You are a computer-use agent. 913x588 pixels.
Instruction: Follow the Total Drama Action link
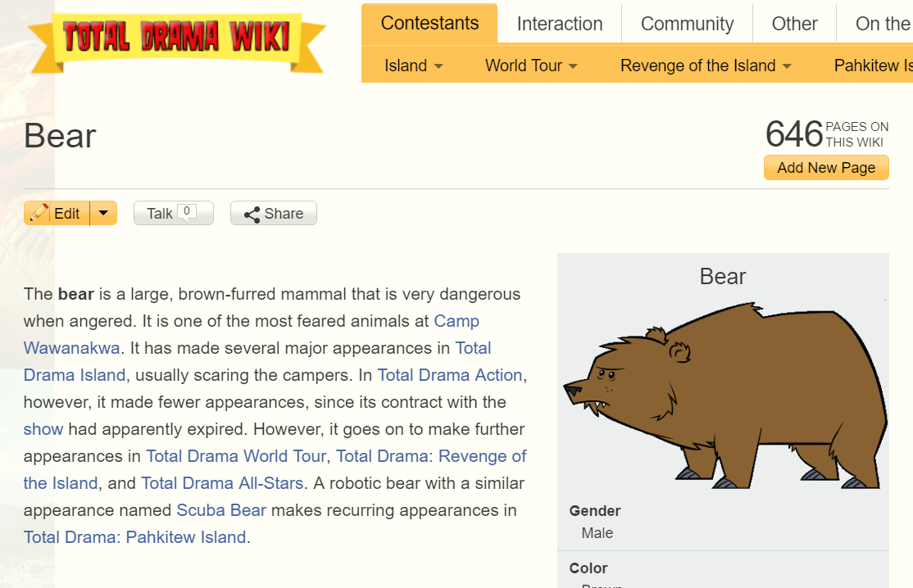[449, 375]
